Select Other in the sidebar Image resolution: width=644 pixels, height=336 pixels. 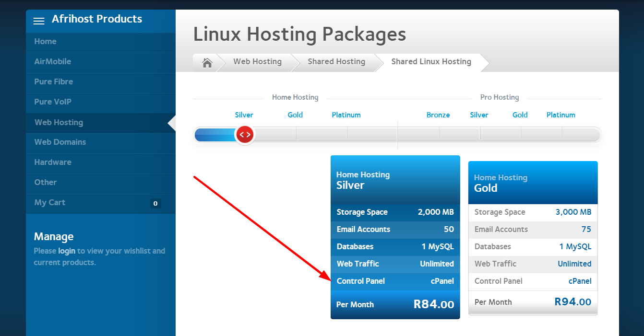tap(101, 183)
